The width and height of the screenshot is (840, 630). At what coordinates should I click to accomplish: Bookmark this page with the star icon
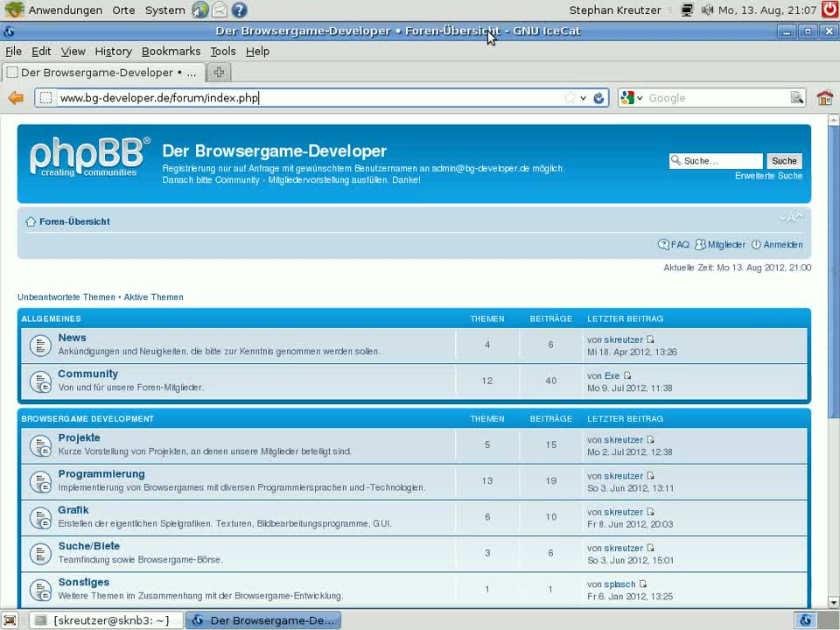click(570, 98)
